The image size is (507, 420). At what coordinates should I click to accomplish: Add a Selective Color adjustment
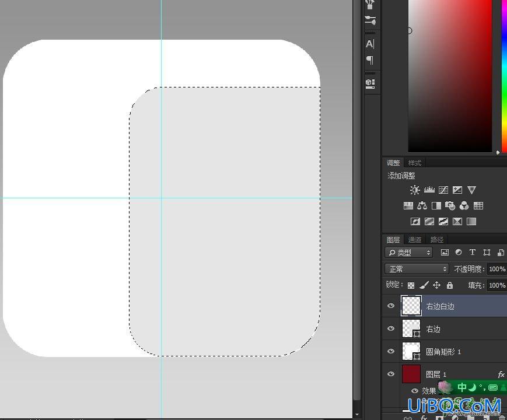pos(457,222)
